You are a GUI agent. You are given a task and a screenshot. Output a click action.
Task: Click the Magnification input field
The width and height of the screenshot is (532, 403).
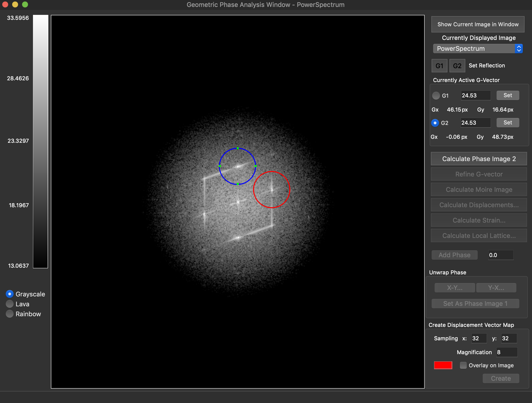(x=507, y=352)
